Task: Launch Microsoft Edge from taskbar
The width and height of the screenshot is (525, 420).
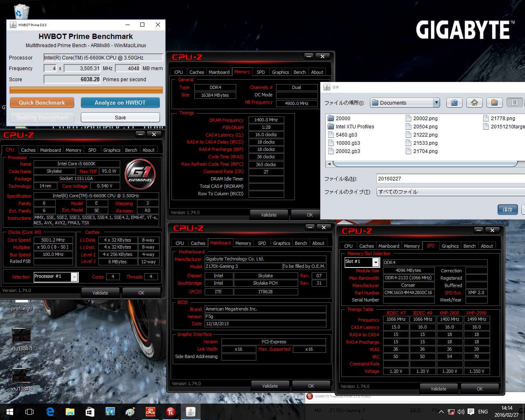Action: click(50, 412)
